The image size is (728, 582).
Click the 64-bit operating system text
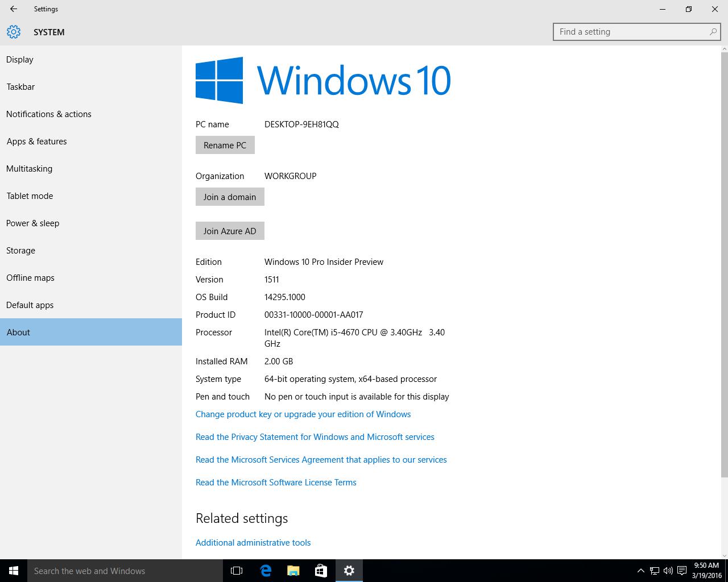click(x=350, y=379)
